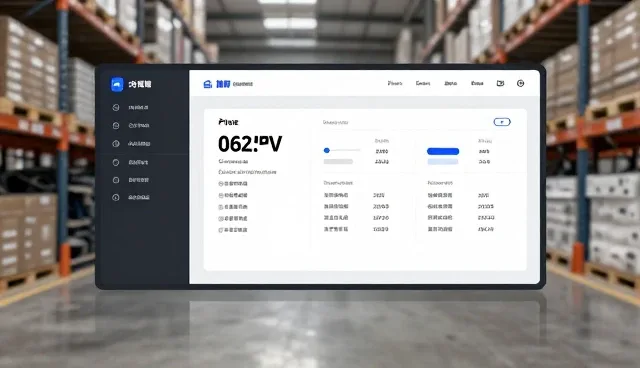Image resolution: width=640 pixels, height=368 pixels.
Task: Tick the fourth circle in the card checklist
Action: pos(221,219)
